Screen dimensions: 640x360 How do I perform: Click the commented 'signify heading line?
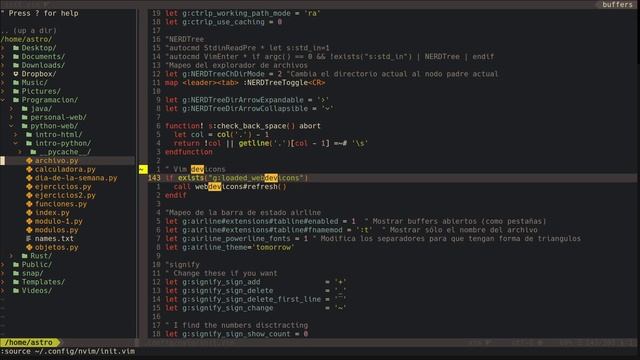coord(182,264)
